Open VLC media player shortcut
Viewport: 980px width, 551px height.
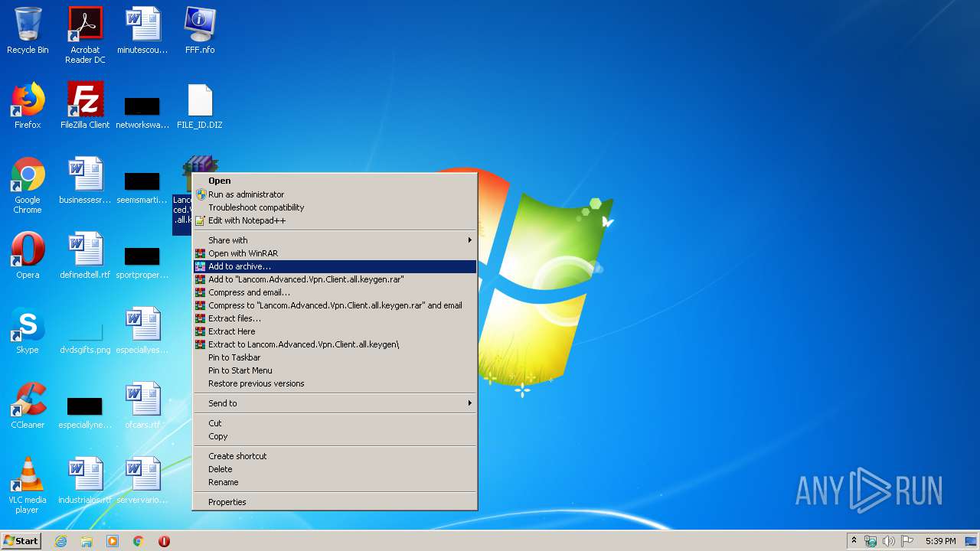[x=28, y=485]
